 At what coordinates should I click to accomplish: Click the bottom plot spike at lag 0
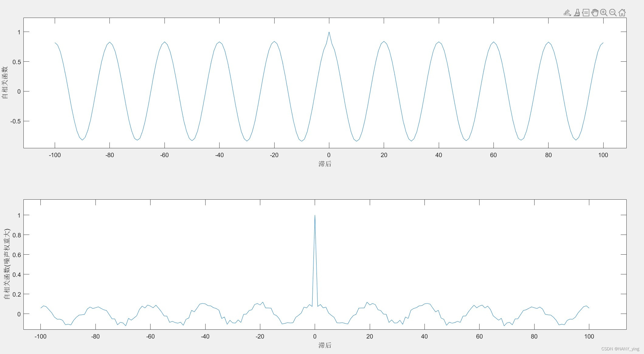(315, 216)
